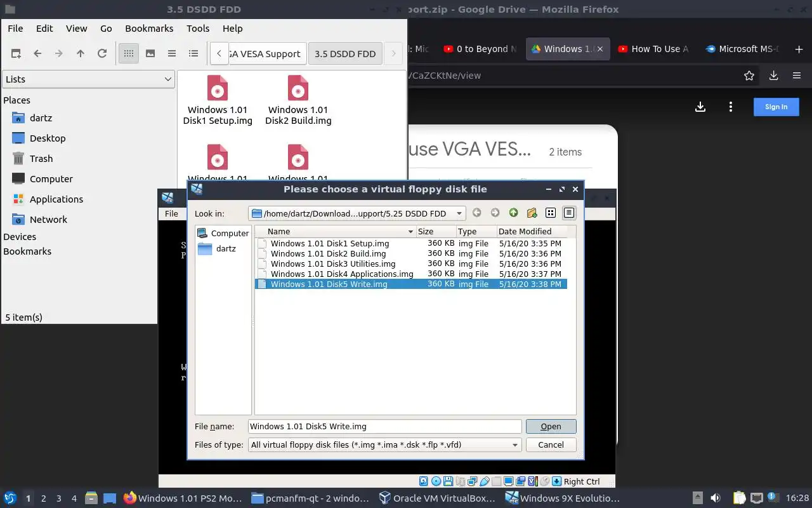This screenshot has height=508, width=812.
Task: Go forward in the floppy file dialog
Action: [x=495, y=213]
